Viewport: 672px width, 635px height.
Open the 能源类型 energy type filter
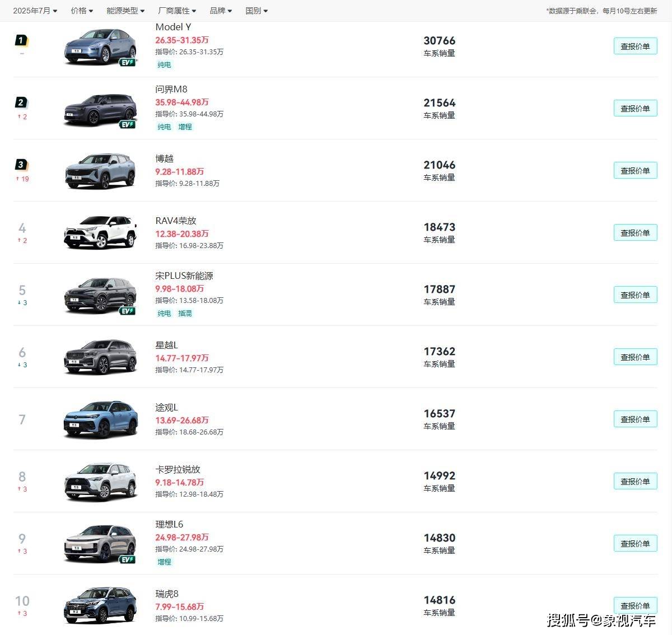pyautogui.click(x=125, y=11)
